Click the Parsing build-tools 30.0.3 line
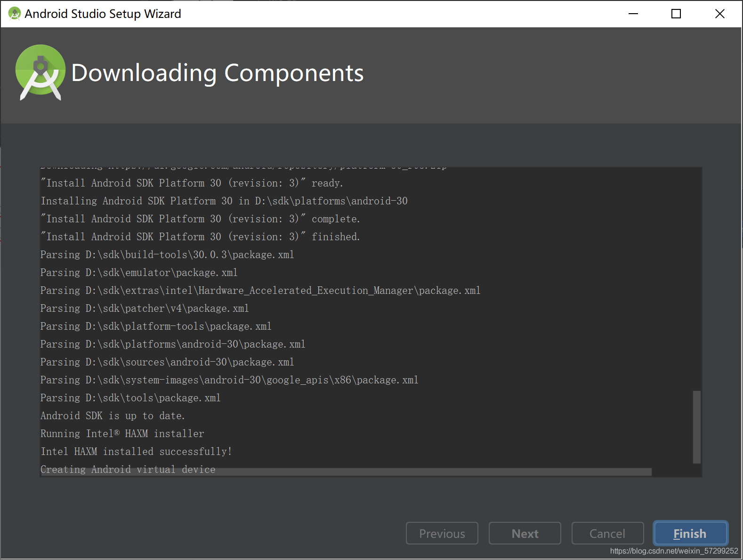743x560 pixels. click(x=167, y=254)
